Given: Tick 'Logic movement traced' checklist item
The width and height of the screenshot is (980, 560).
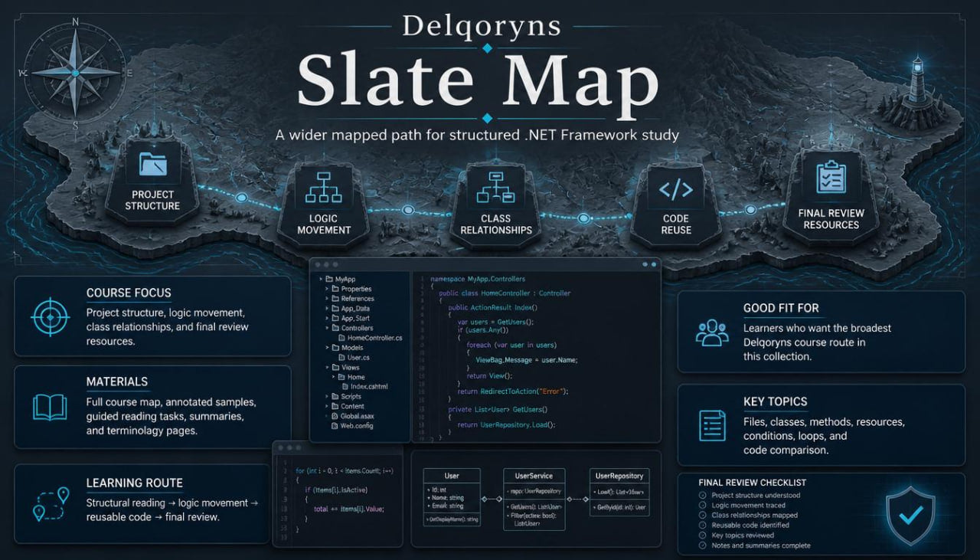Looking at the screenshot, I should pos(703,506).
